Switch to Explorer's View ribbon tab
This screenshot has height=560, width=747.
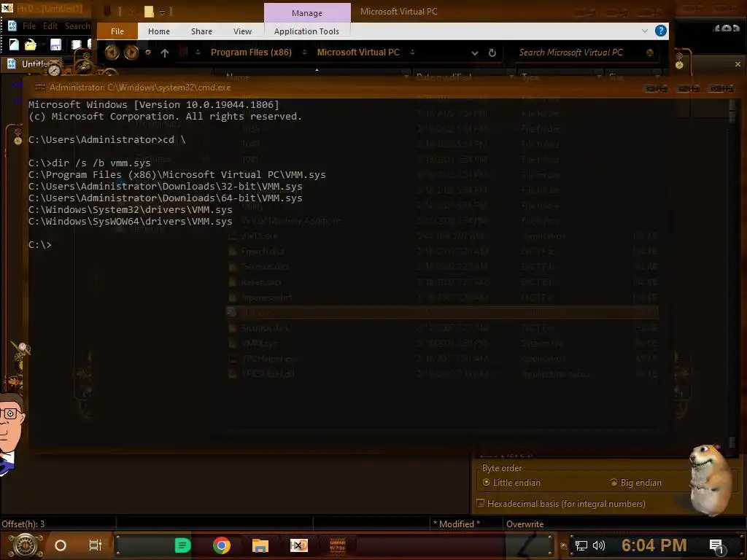(x=242, y=31)
